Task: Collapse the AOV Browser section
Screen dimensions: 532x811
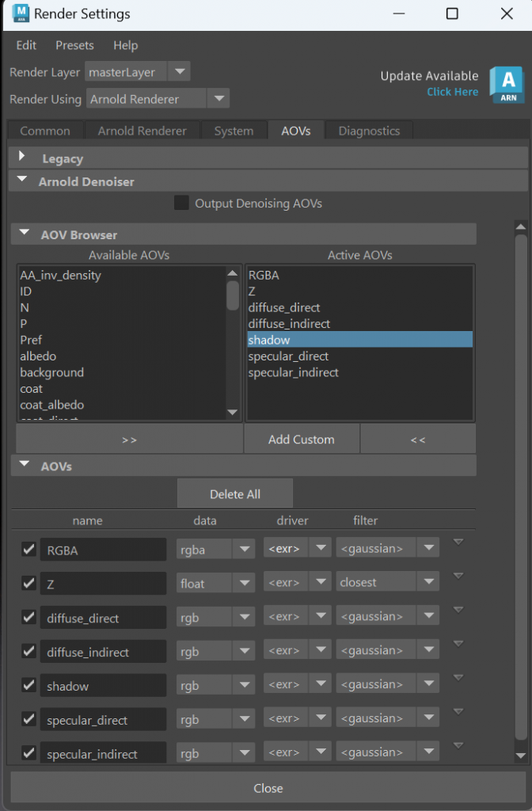Action: click(24, 232)
